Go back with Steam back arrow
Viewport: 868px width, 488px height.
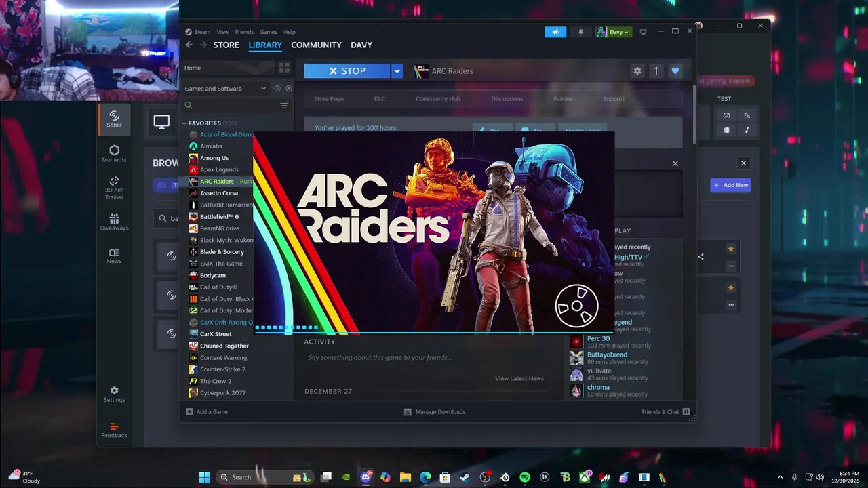[x=189, y=45]
